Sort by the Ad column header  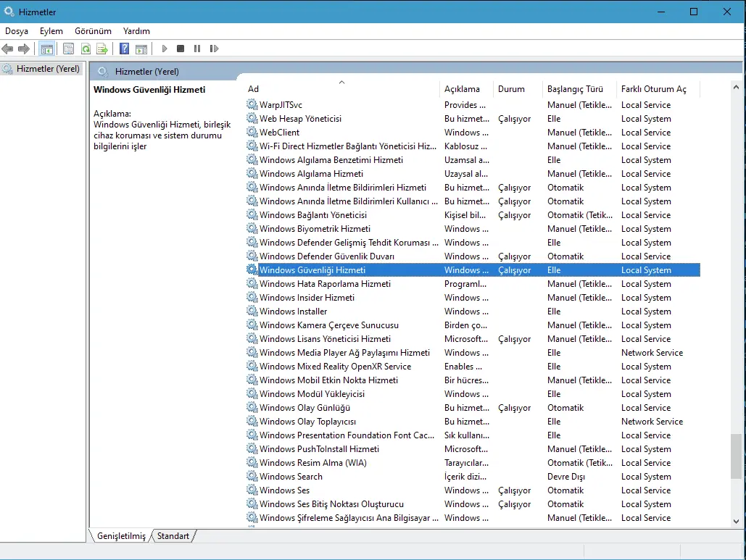click(x=341, y=89)
